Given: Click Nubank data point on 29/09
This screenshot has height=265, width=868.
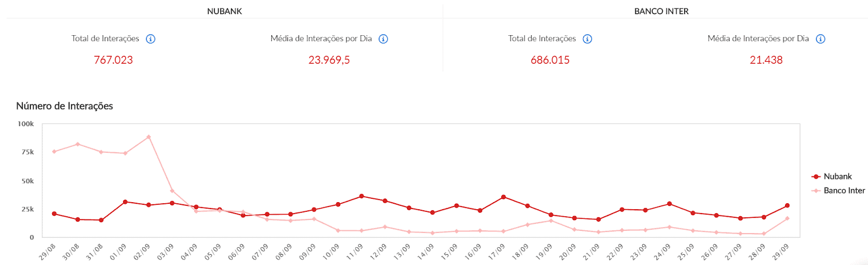Looking at the screenshot, I should 787,206.
